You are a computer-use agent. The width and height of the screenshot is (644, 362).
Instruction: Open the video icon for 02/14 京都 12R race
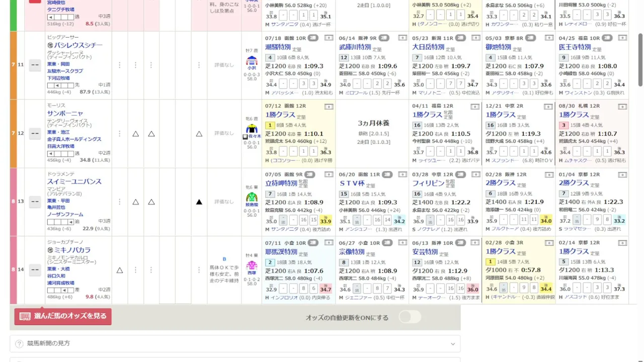click(622, 243)
